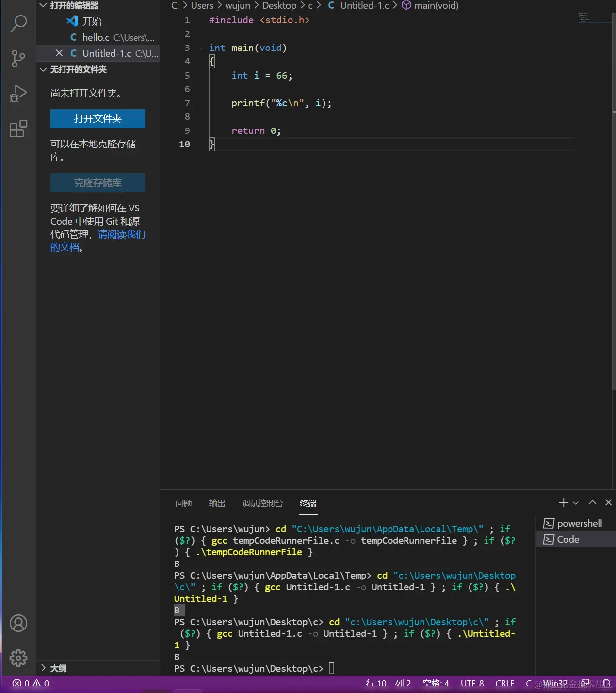Select the powershell terminal entry
Image resolution: width=616 pixels, height=693 pixels.
point(576,523)
